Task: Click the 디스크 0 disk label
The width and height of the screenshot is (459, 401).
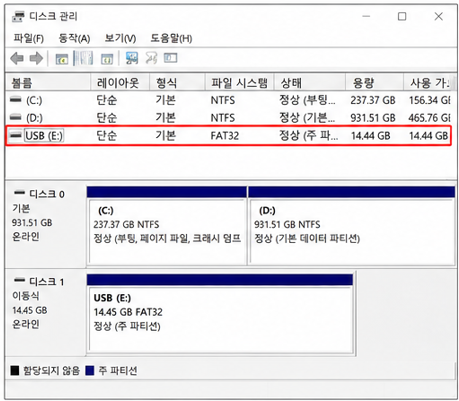Action: (46, 194)
